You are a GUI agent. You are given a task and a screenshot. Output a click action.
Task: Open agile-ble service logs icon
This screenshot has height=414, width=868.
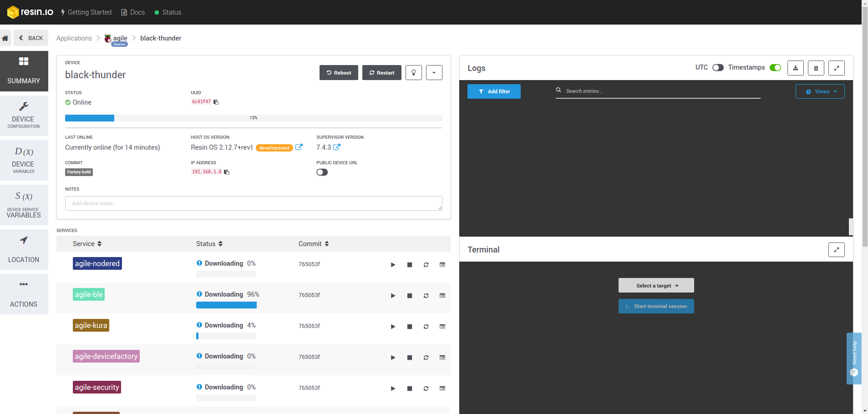442,296
